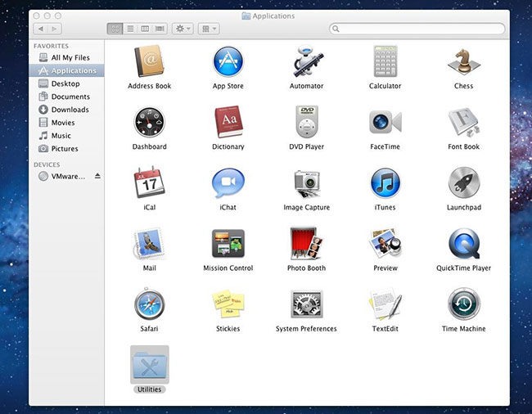This screenshot has height=414, width=532.
Task: Open the Font Book icon
Action: coord(464,122)
